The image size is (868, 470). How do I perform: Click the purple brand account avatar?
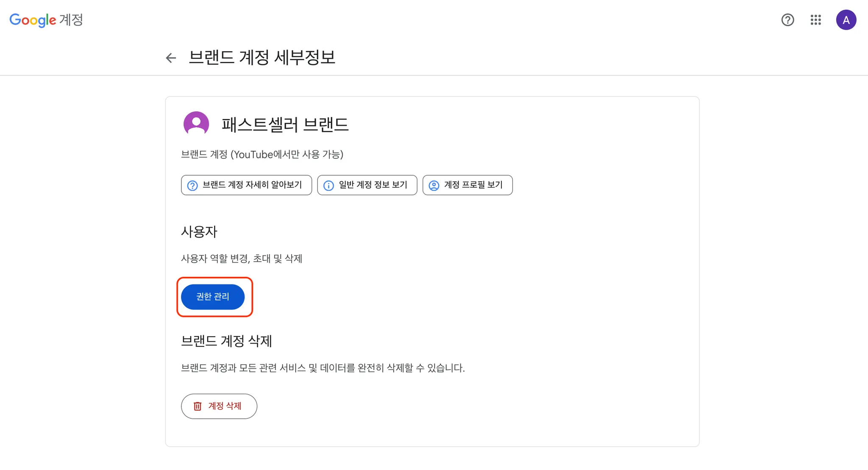(196, 124)
